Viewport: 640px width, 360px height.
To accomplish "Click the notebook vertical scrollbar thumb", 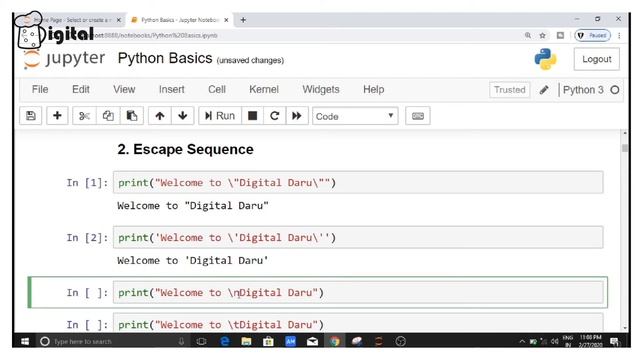I will [x=624, y=148].
